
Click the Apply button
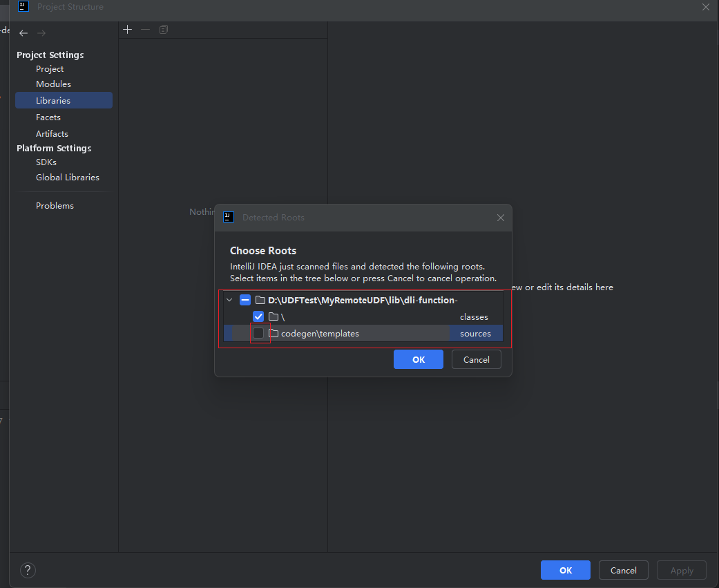click(682, 570)
